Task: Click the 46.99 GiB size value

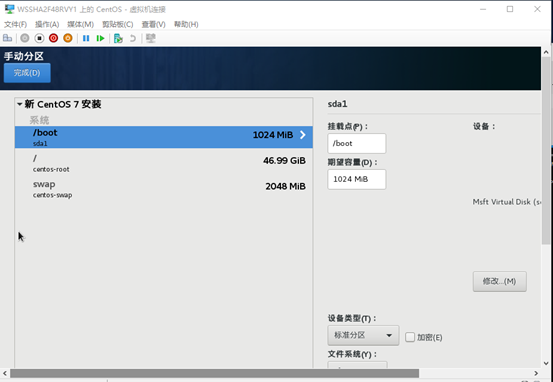Action: coord(284,161)
